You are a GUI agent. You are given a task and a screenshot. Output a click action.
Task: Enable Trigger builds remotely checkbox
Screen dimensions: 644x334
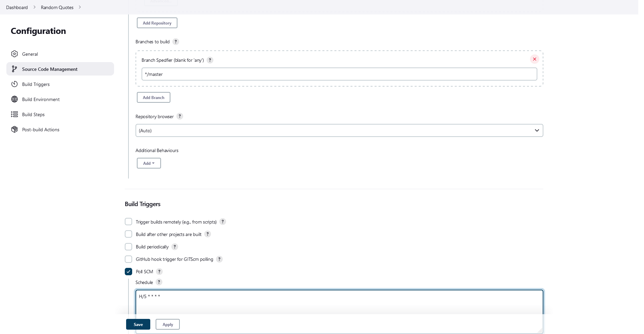[x=128, y=222]
